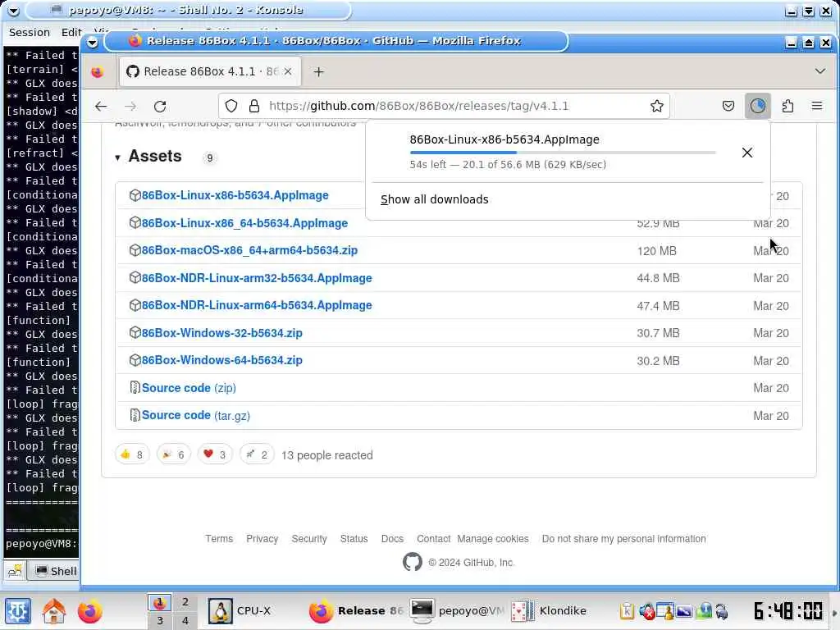
Task: Toggle party popper reaction
Action: click(x=173, y=454)
